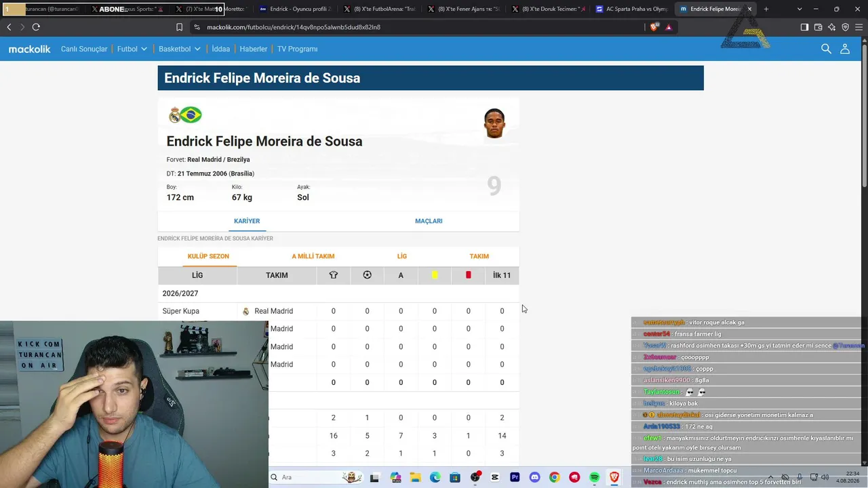This screenshot has width=868, height=488.
Task: Expand the Futbol dropdown menu
Action: coord(132,49)
